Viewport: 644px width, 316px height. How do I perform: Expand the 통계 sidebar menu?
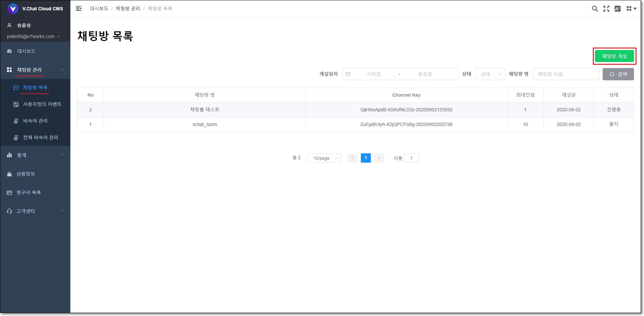point(35,155)
